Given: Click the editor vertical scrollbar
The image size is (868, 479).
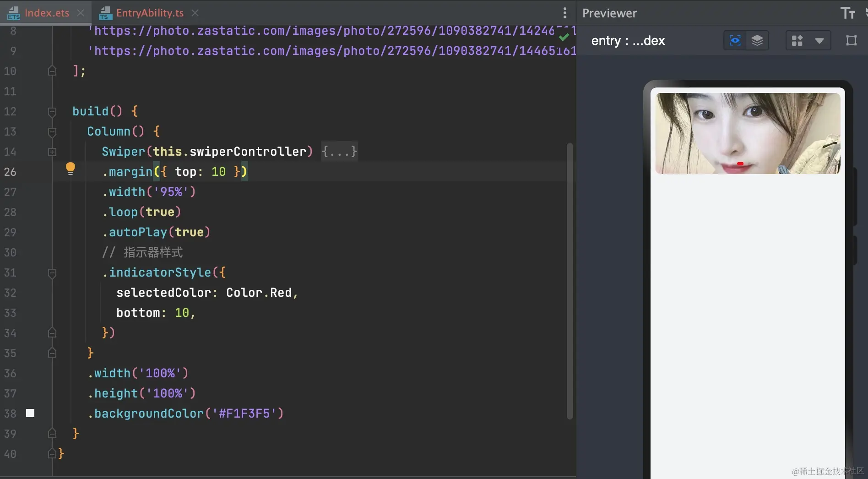Looking at the screenshot, I should pos(570,281).
